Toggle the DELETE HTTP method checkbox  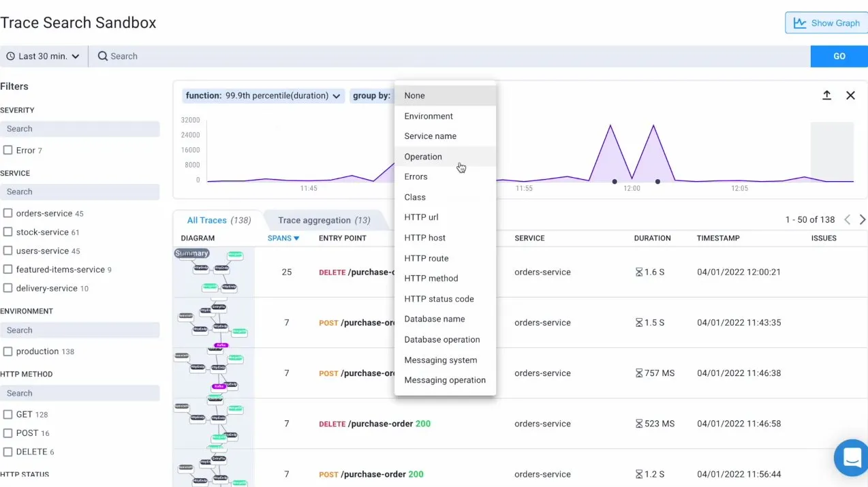tap(7, 452)
